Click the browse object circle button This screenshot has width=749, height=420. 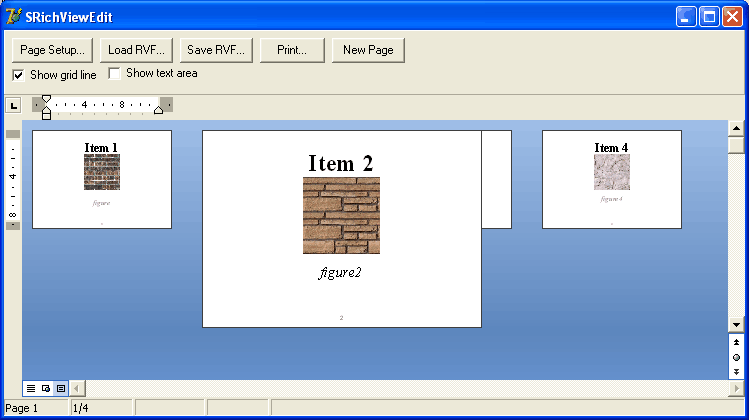tap(737, 357)
